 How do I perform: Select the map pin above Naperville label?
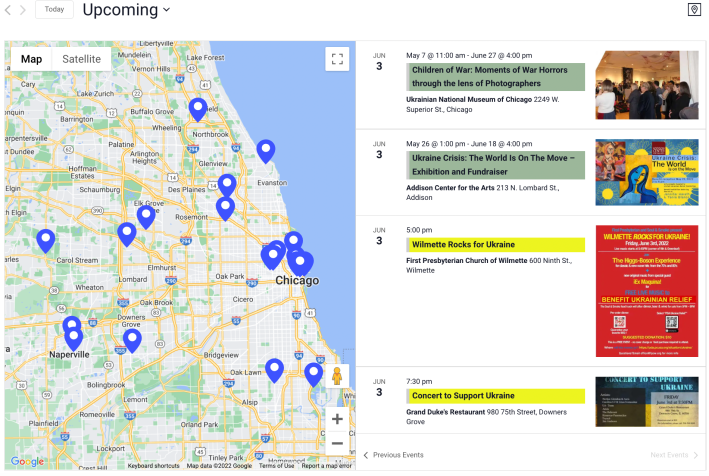[x=74, y=339]
